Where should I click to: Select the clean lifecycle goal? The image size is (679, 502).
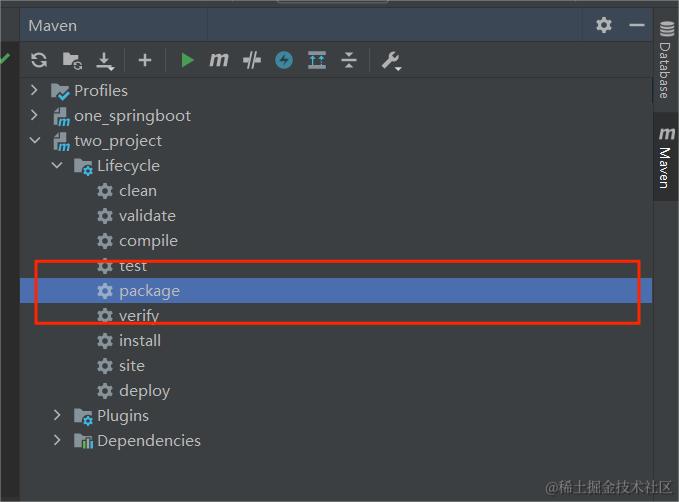(138, 191)
